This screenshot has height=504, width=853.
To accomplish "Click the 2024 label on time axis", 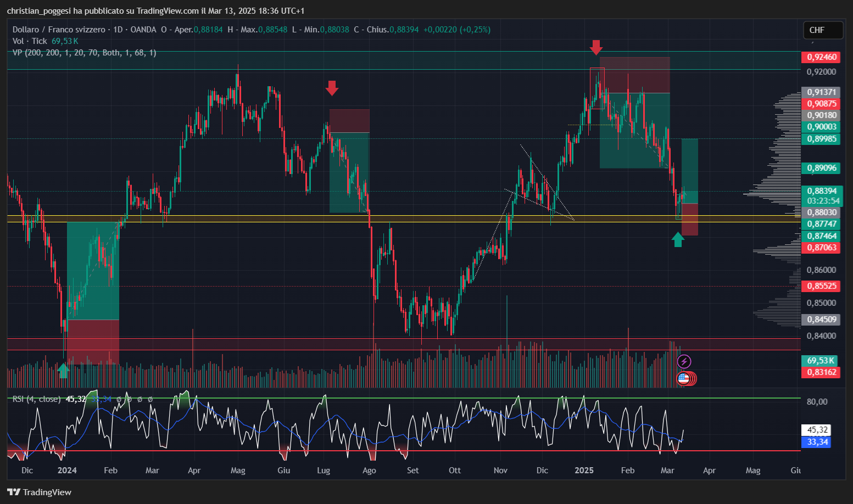I will click(67, 471).
